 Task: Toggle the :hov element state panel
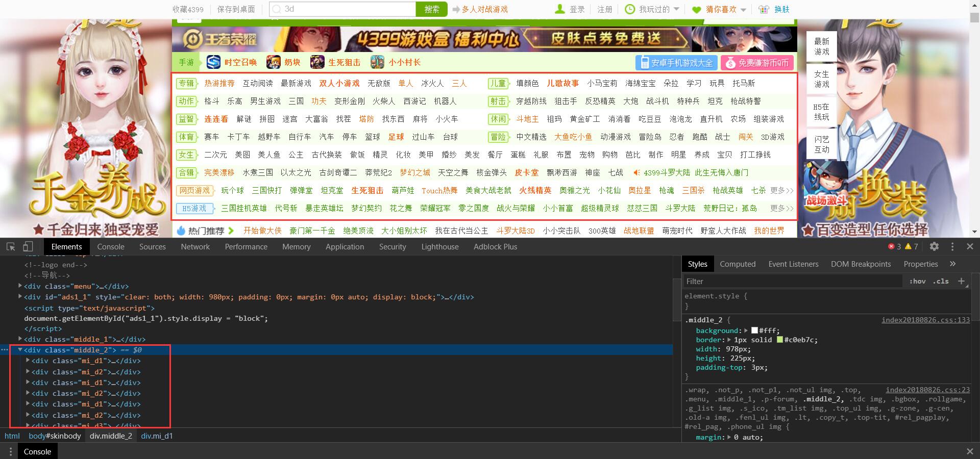coord(917,281)
